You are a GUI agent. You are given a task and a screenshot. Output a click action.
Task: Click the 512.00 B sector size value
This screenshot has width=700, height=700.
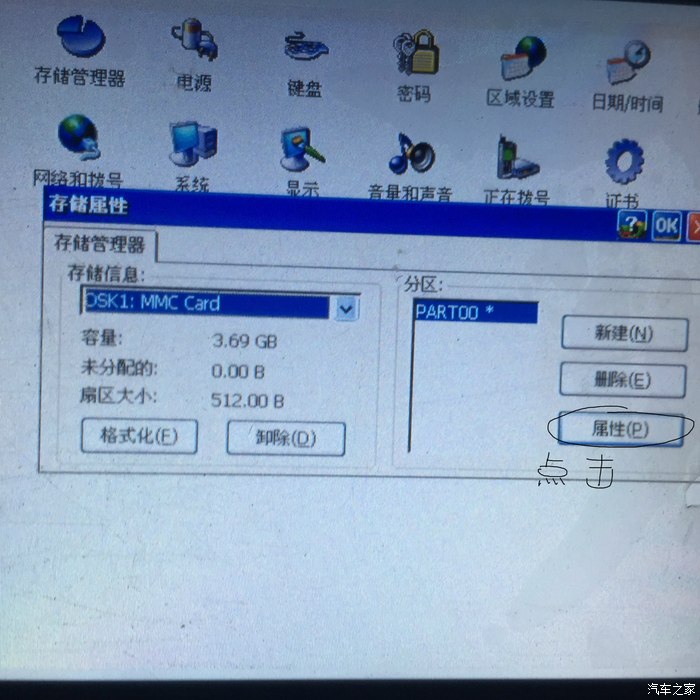247,400
